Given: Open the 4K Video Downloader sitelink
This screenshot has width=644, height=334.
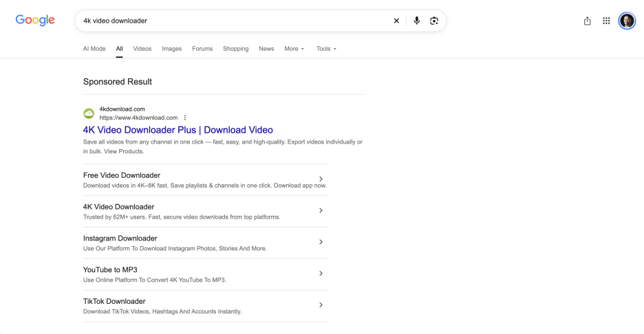Looking at the screenshot, I should pos(118,207).
